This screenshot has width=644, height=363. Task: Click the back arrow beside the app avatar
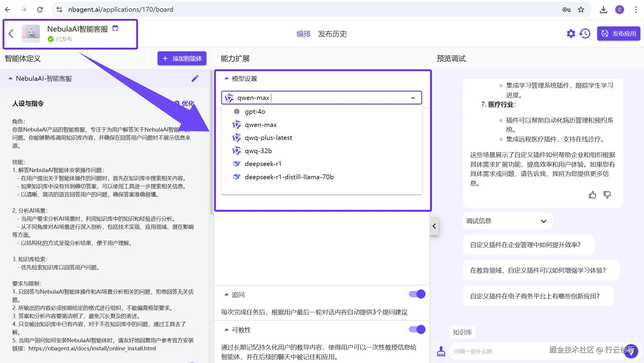11,34
